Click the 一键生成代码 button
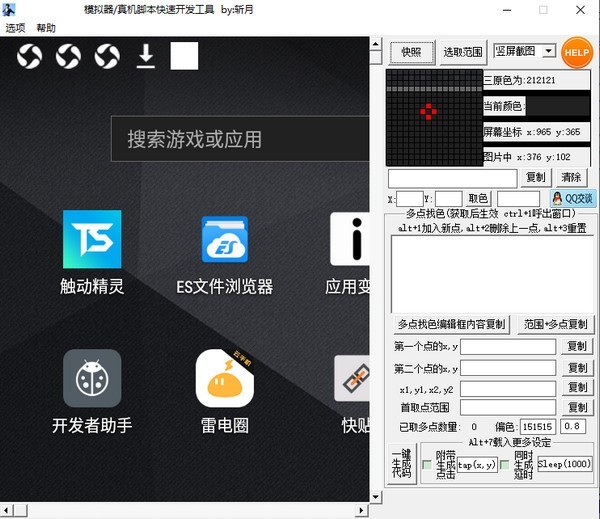 point(401,464)
